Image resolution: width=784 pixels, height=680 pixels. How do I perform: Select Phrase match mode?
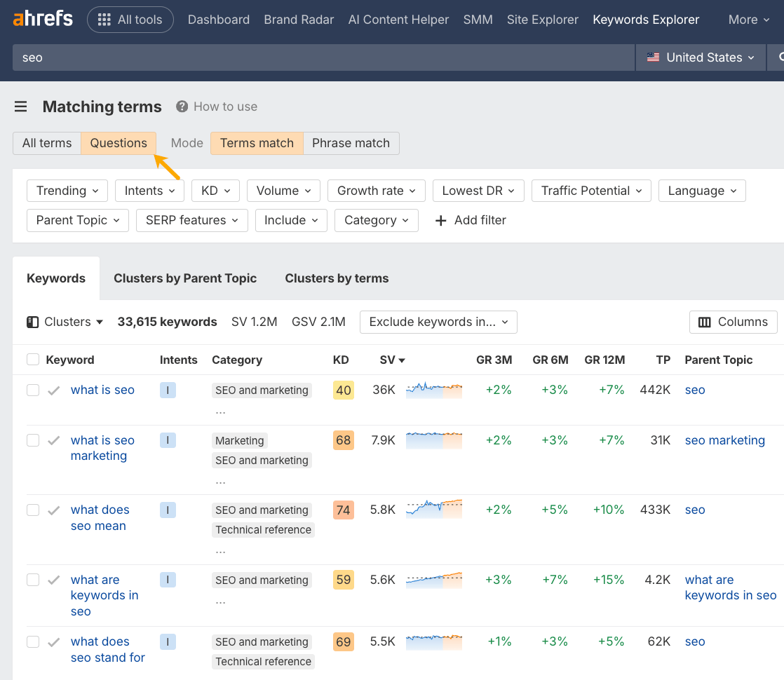tap(351, 144)
